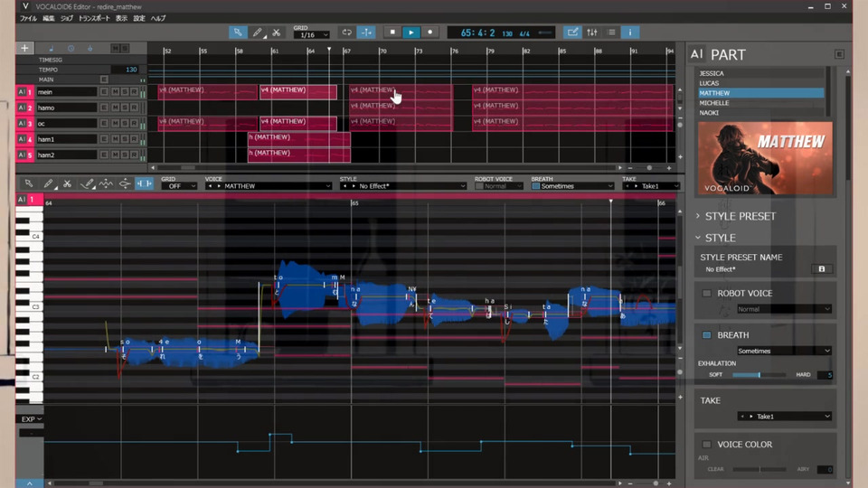Click the MATTHEW voicebank thumbnail

(765, 158)
